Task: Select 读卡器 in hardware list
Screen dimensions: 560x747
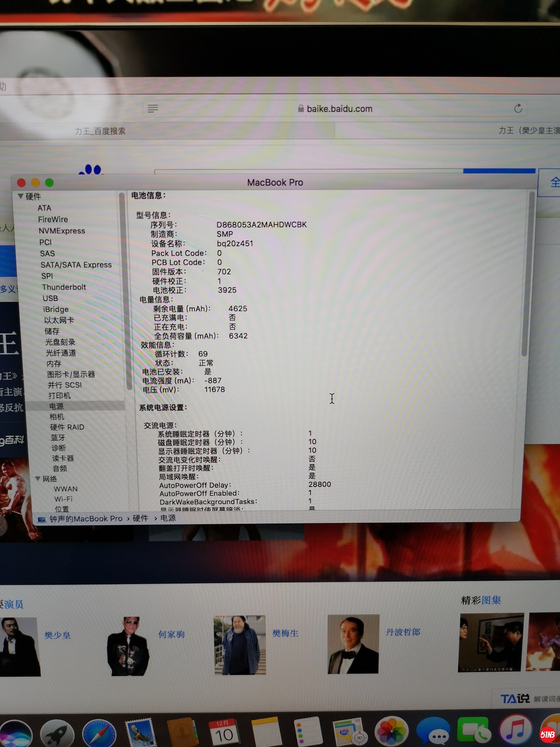Action: pos(63,458)
